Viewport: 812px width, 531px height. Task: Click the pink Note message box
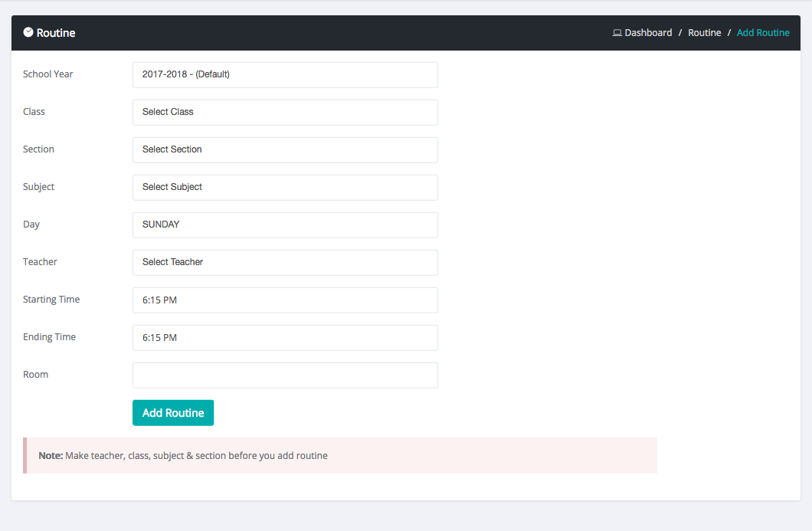coord(340,456)
